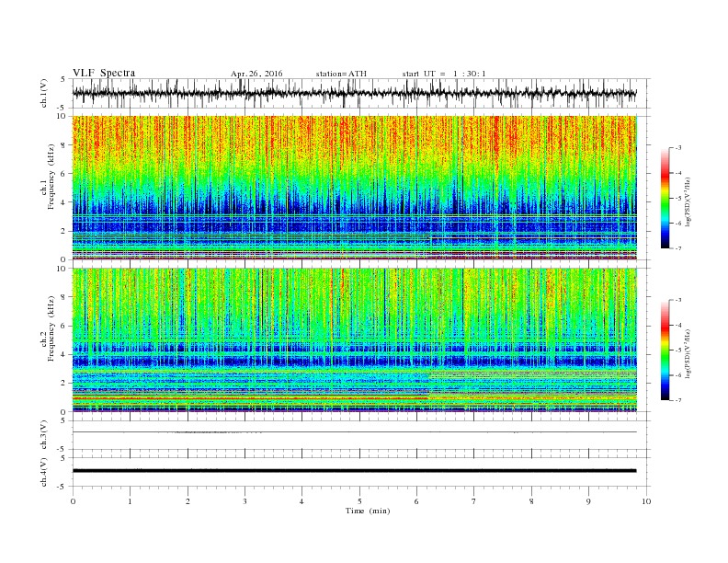The width and height of the screenshot is (728, 563).
Task: Click the "5" tick on time axis
Action: (x=359, y=501)
